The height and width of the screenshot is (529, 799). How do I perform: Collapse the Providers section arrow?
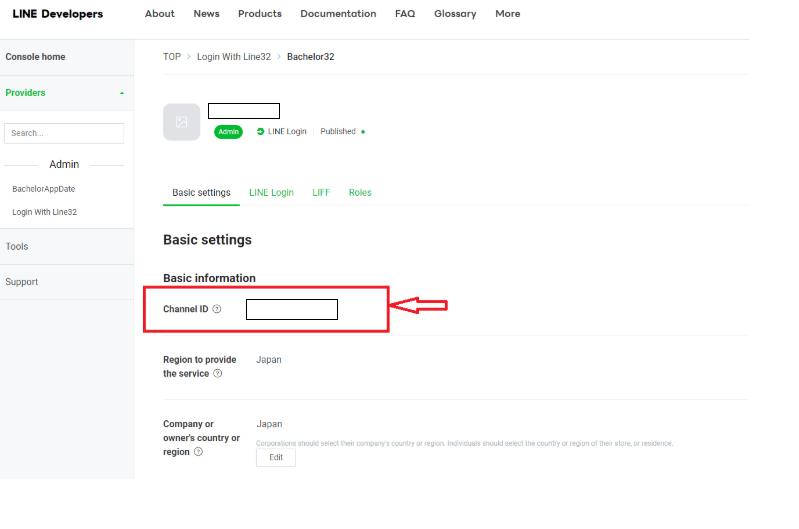click(x=122, y=93)
